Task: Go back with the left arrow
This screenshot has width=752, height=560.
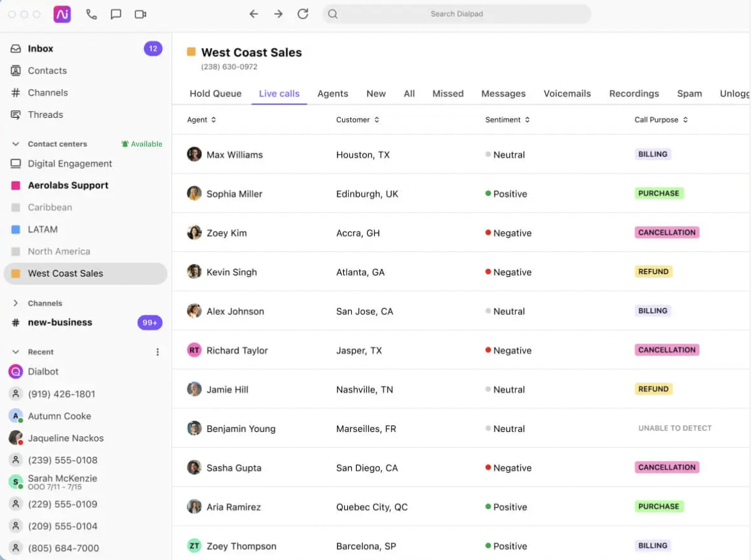Action: (x=254, y=14)
